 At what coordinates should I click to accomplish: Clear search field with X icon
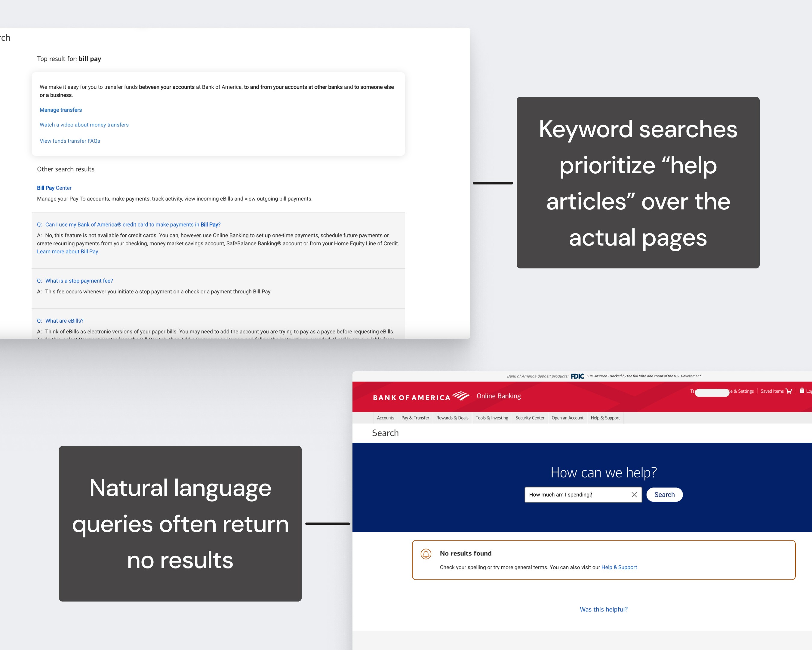tap(634, 495)
